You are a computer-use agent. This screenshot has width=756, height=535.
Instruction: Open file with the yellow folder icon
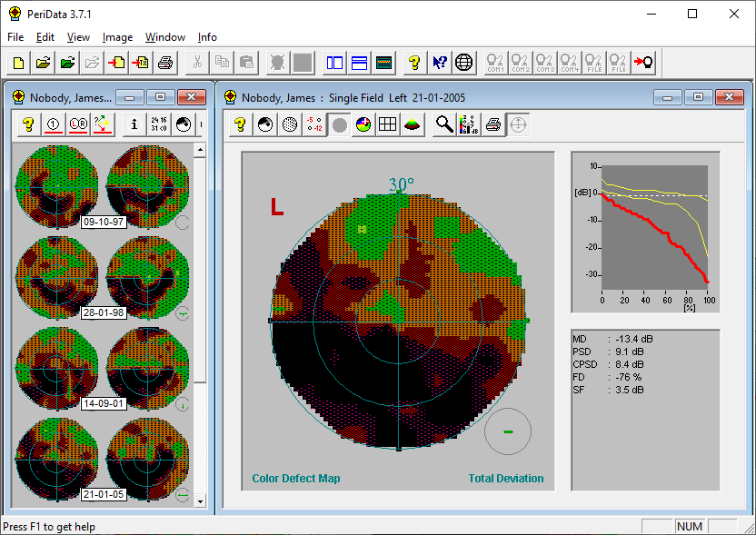[44, 63]
